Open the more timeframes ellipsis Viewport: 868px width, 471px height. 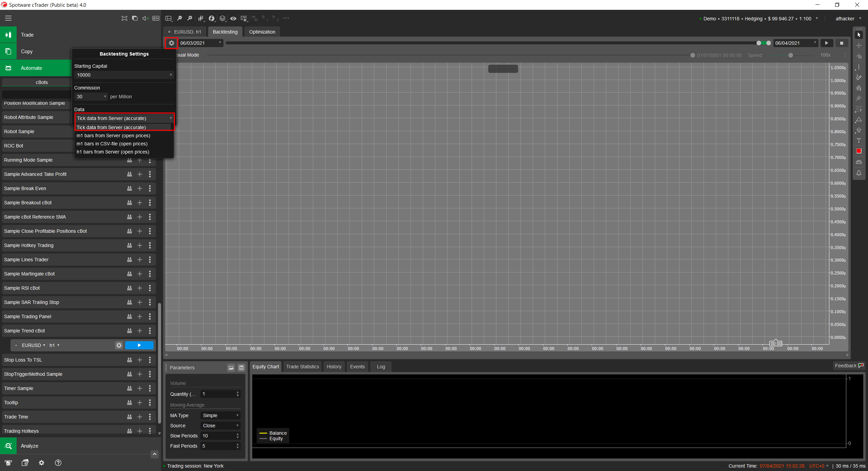[x=286, y=18]
